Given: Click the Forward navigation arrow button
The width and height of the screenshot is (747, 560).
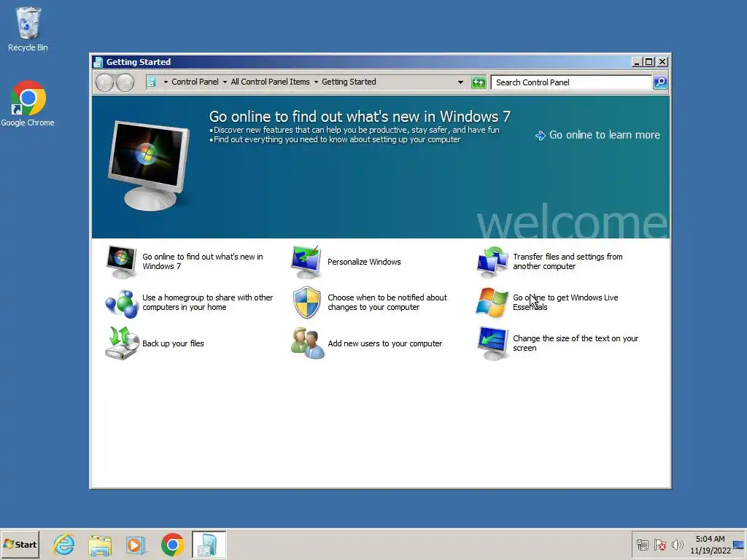Looking at the screenshot, I should pyautogui.click(x=125, y=83).
